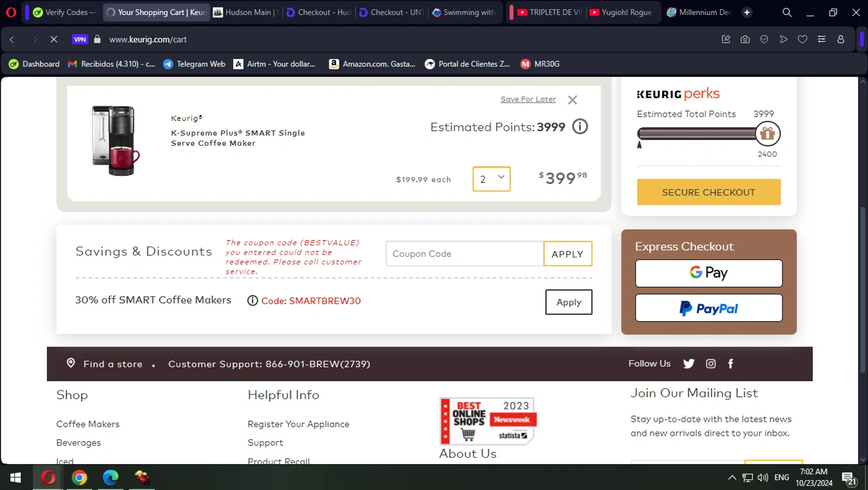Switch to the Yugioh! Rogue tab
Image resolution: width=868 pixels, height=490 pixels.
(622, 12)
